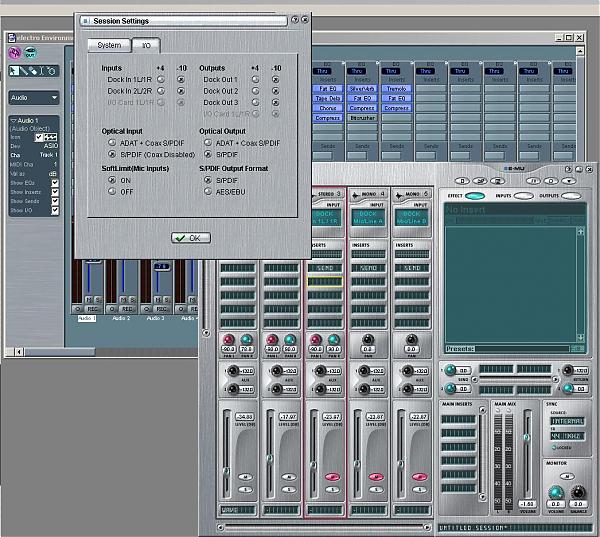Open the Audio layer dropdown
The width and height of the screenshot is (600, 537).
pyautogui.click(x=33, y=98)
